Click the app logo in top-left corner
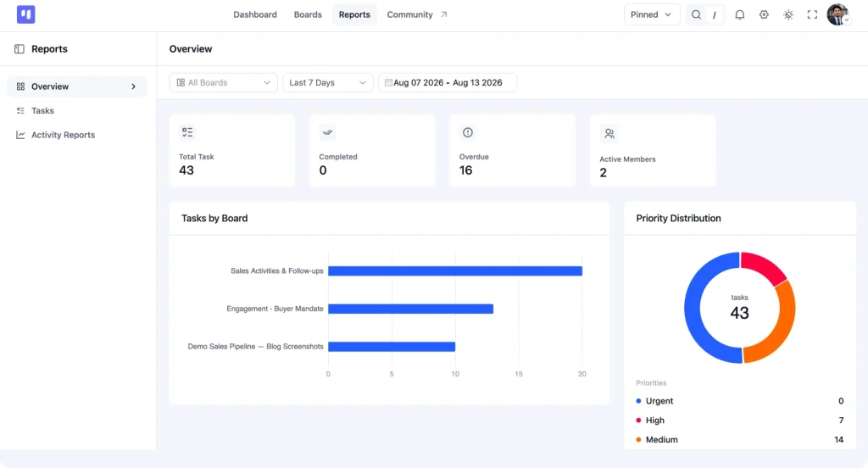868x468 pixels. coord(26,14)
